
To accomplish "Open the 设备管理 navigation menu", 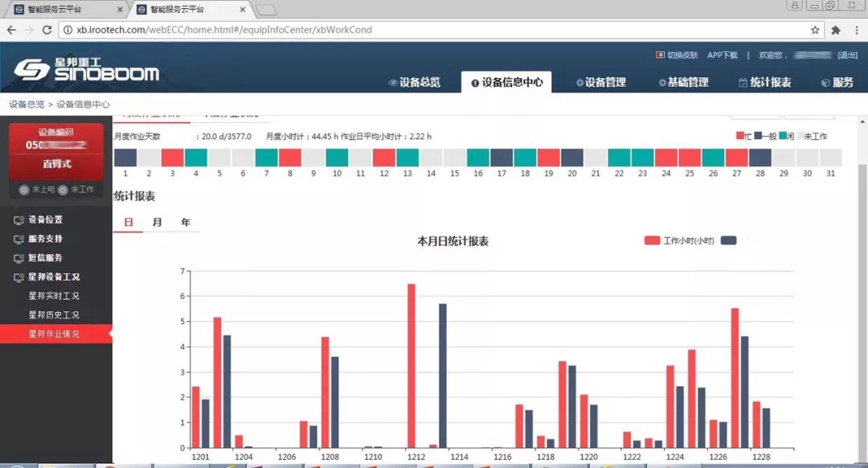I will [x=600, y=82].
